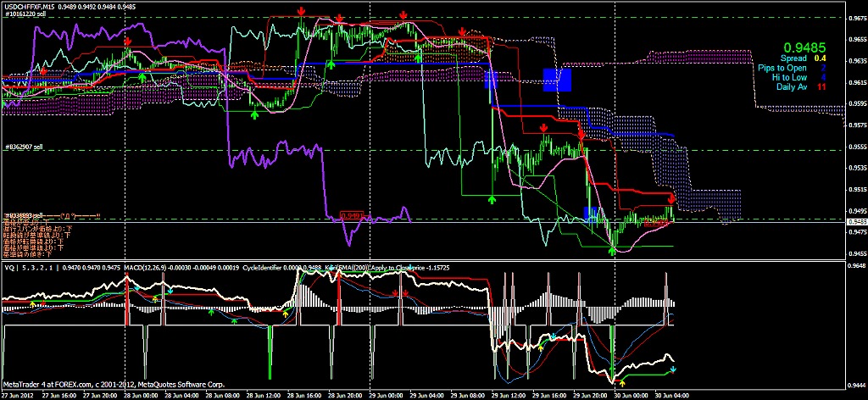Screen dimensions: 868x400
Task: Select the large blue rectangle near 0.9615
Action: (x=557, y=80)
